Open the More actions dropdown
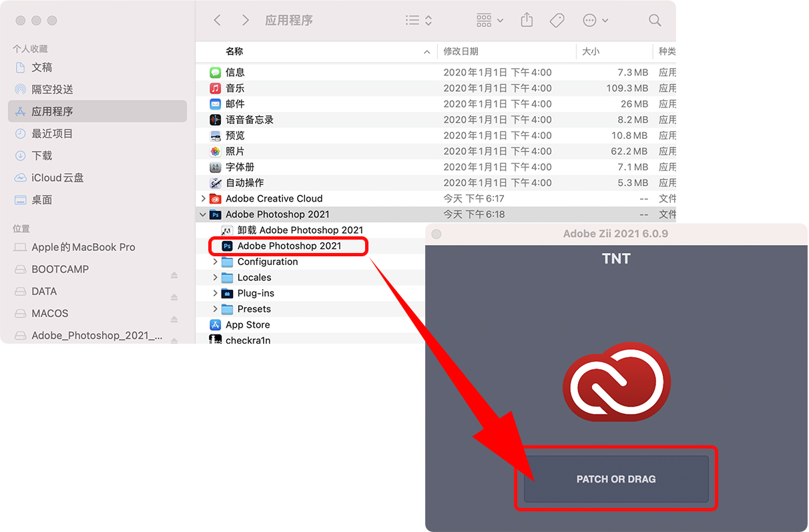Screen dimensions: 809x532 pos(595,21)
